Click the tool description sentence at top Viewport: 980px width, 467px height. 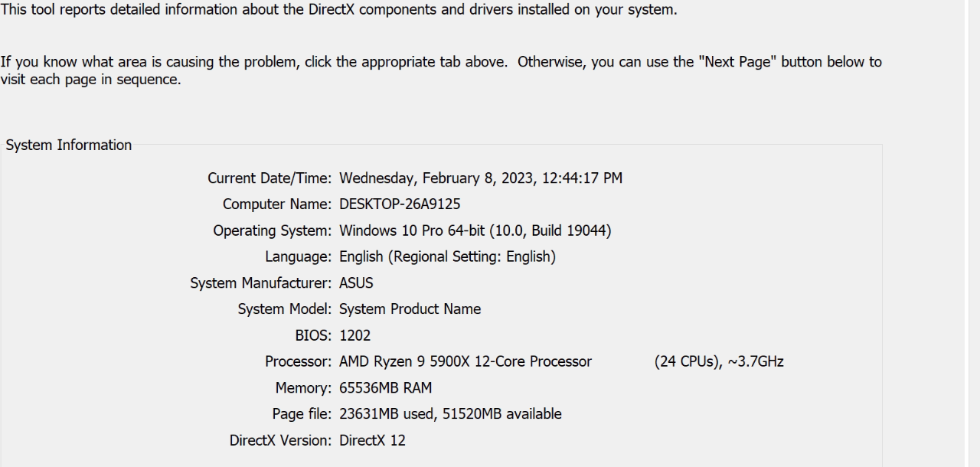[x=338, y=12]
